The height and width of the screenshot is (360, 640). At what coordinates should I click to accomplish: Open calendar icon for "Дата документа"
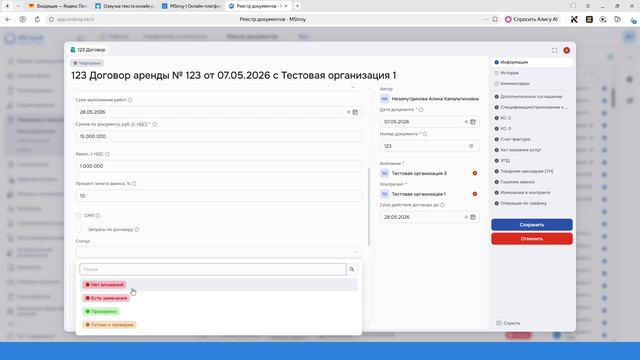pyautogui.click(x=473, y=122)
